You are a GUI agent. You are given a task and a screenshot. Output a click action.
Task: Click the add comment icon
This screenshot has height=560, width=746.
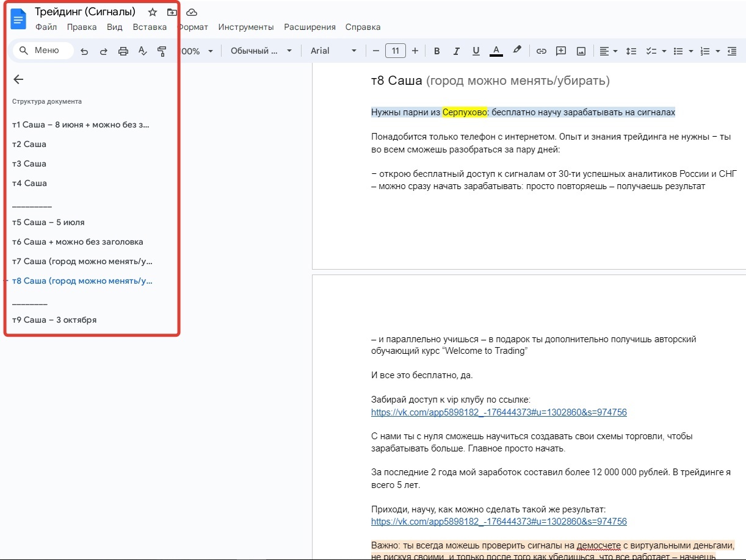(561, 51)
